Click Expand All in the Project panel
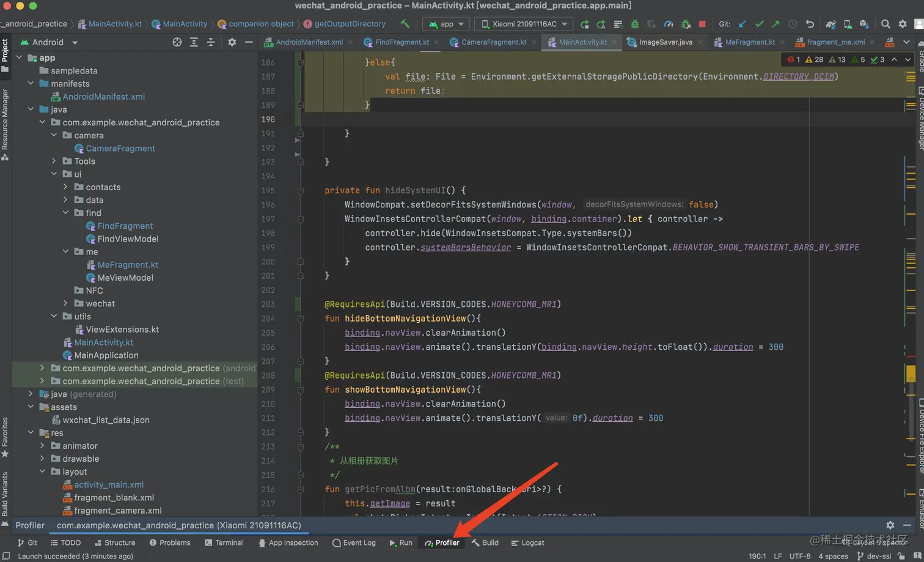 (194, 42)
